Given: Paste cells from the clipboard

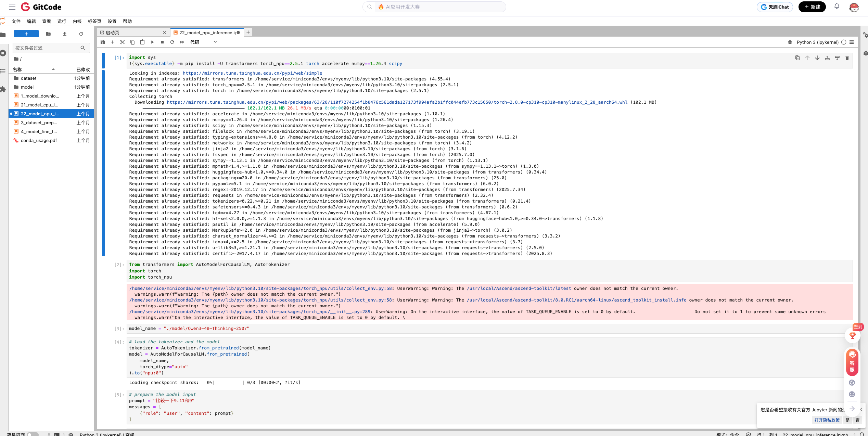Looking at the screenshot, I should coord(142,42).
